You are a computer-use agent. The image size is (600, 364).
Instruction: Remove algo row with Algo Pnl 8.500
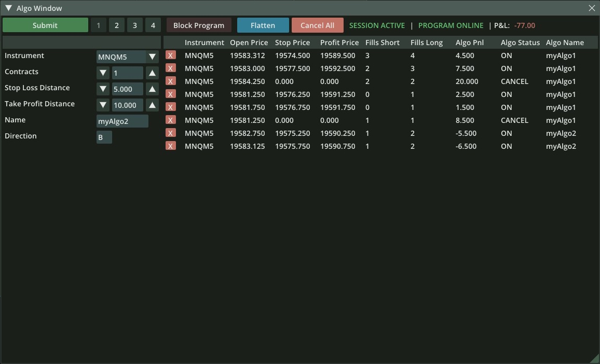tap(171, 120)
